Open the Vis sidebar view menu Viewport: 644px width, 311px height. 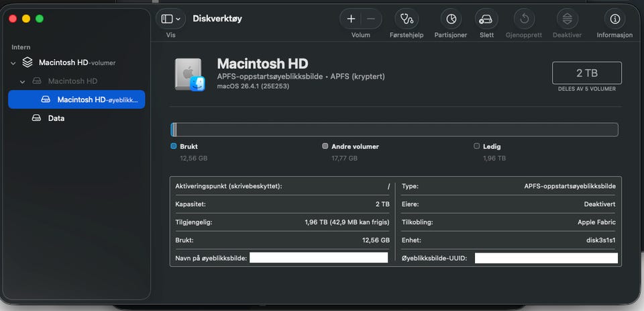click(170, 19)
